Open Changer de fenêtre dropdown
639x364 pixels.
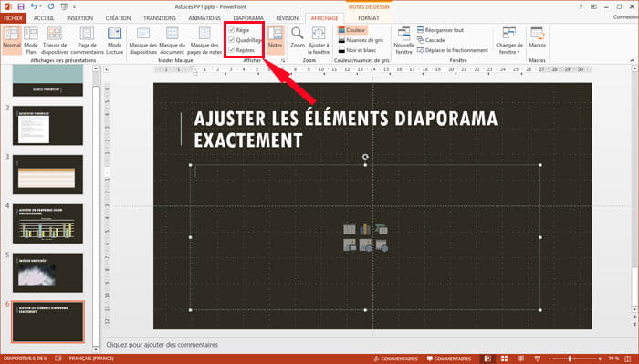(509, 40)
